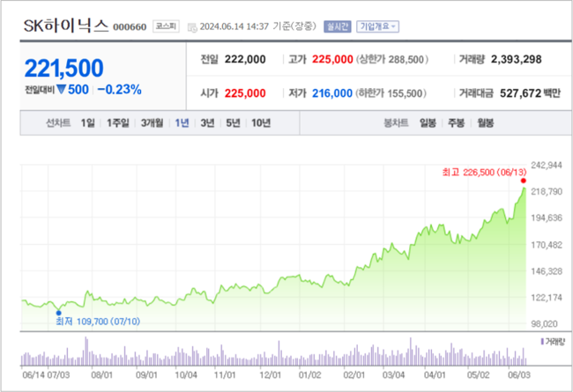Select the 10년 line chart period
Image resolution: width=573 pixels, height=392 pixels.
coord(261,123)
